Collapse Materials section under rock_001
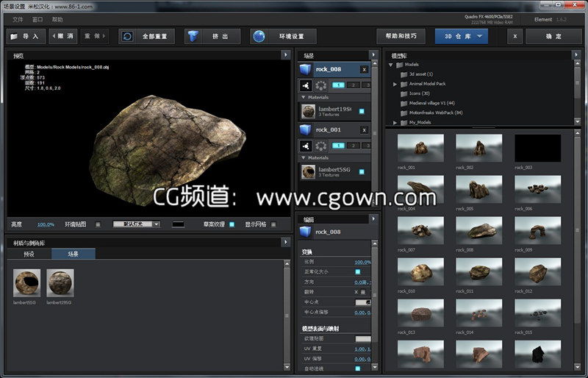Viewport: 588px width, 378px height. pos(304,158)
